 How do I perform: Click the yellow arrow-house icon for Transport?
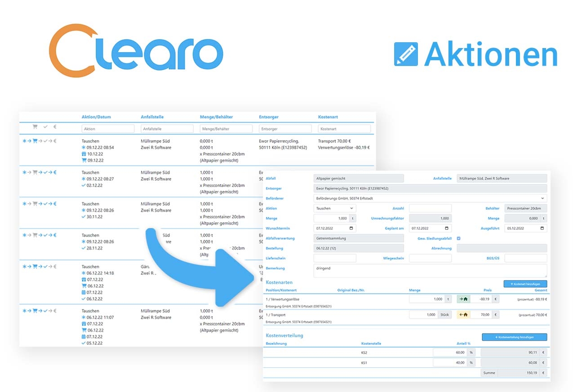464,315
